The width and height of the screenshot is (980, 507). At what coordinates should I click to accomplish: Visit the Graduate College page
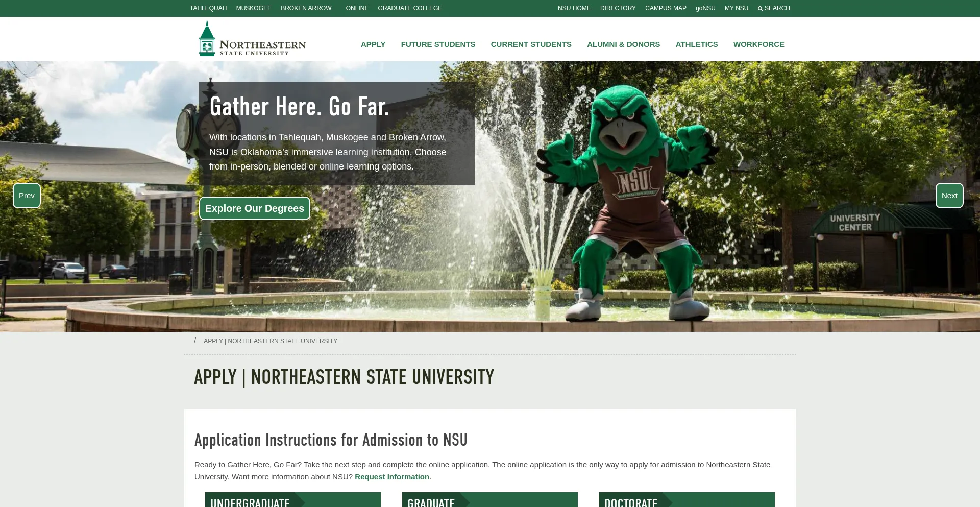click(410, 8)
